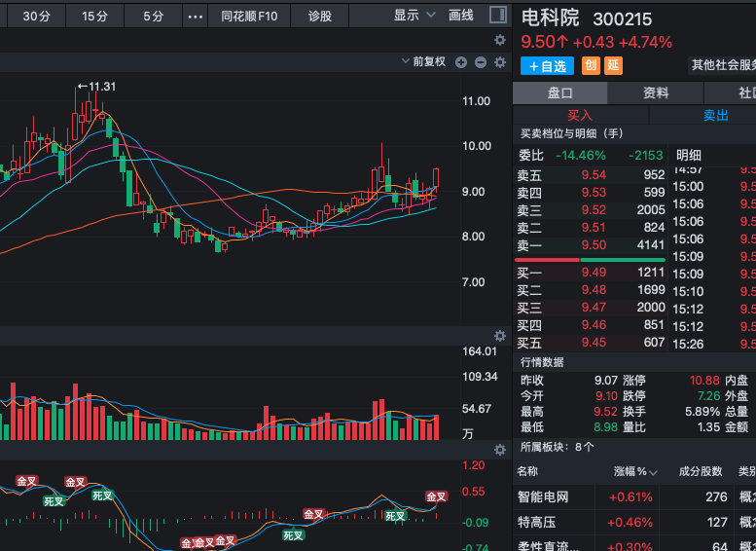Open the 特高压 sector row

(x=634, y=522)
